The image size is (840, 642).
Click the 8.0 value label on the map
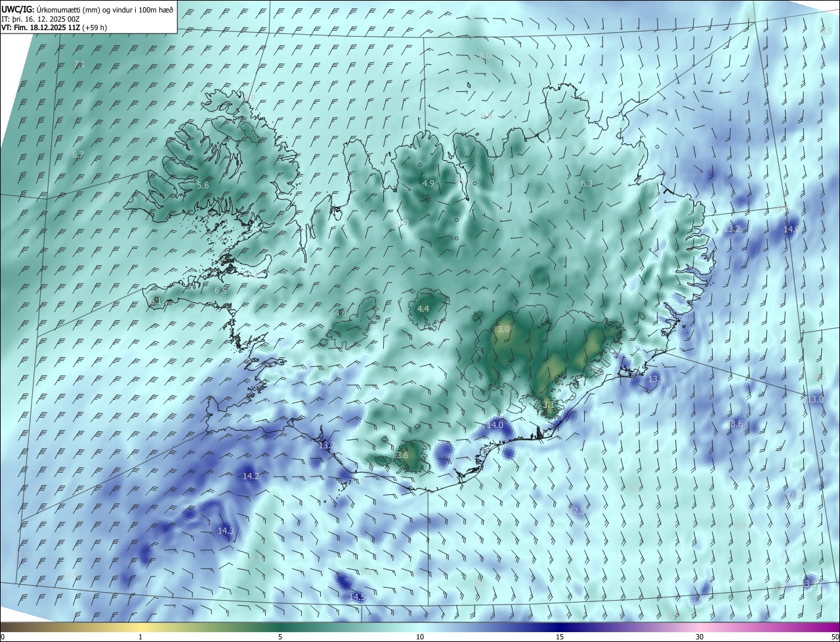pyautogui.click(x=485, y=56)
